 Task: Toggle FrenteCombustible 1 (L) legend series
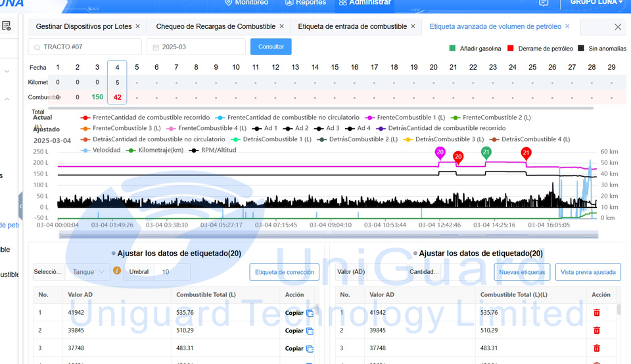coord(405,118)
